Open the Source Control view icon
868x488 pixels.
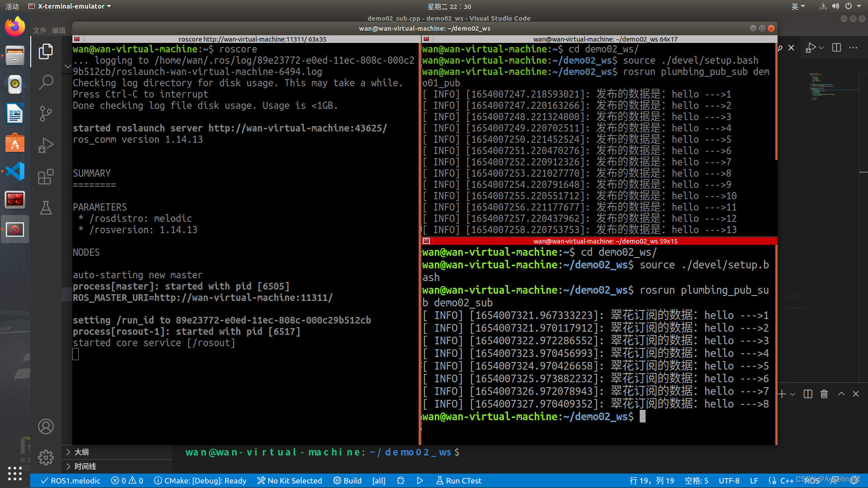46,113
